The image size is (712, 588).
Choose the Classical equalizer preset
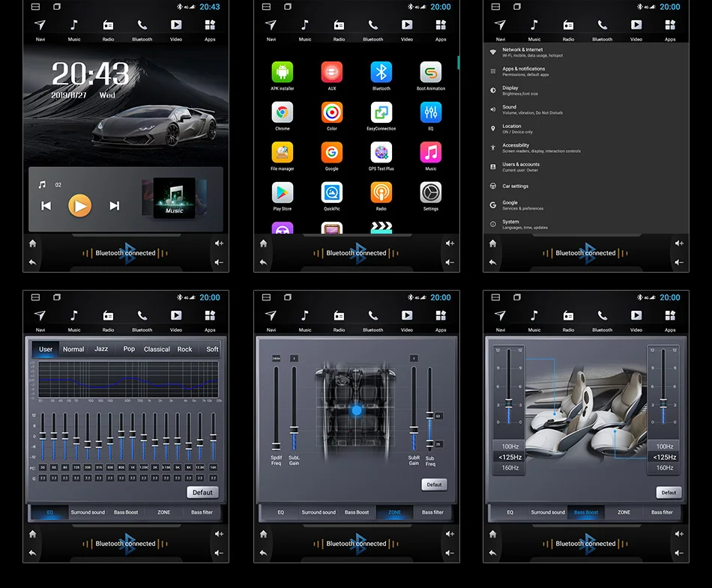tap(157, 349)
